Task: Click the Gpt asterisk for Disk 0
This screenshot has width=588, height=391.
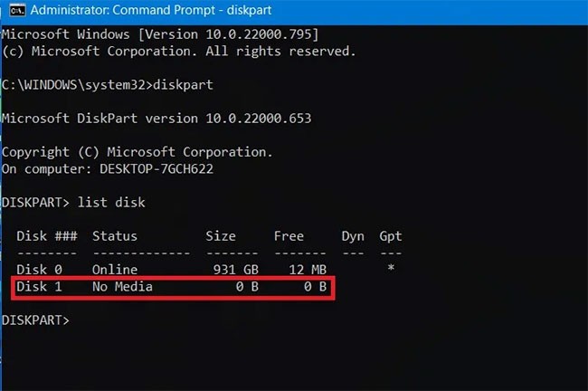Action: [x=390, y=270]
